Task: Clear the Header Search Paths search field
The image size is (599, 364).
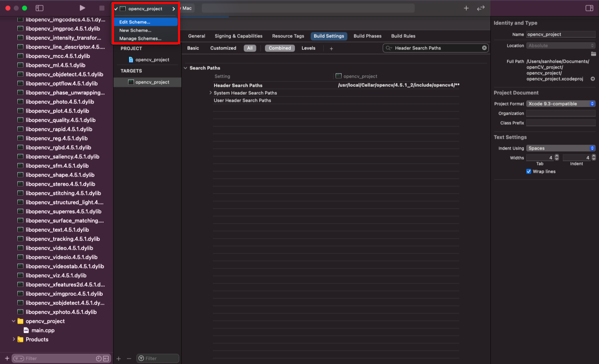Action: 484,48
